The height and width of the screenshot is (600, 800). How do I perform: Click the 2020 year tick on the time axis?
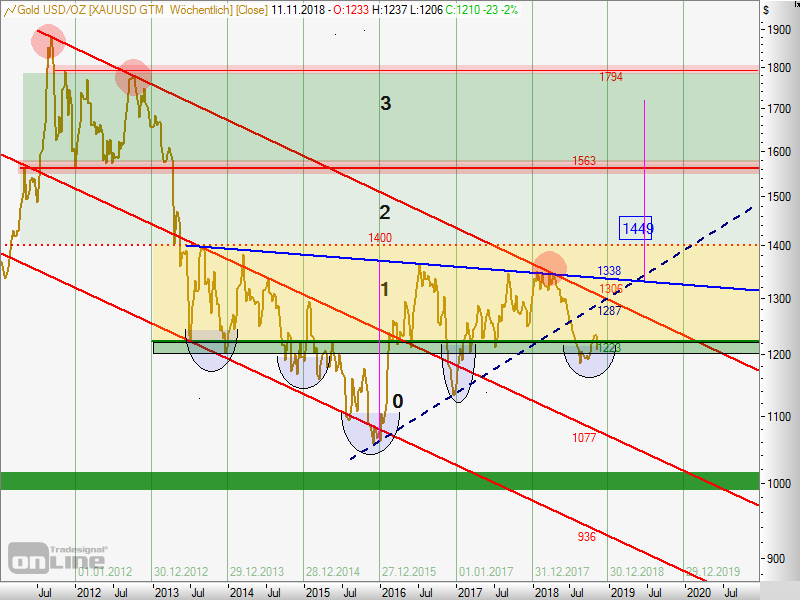(698, 592)
